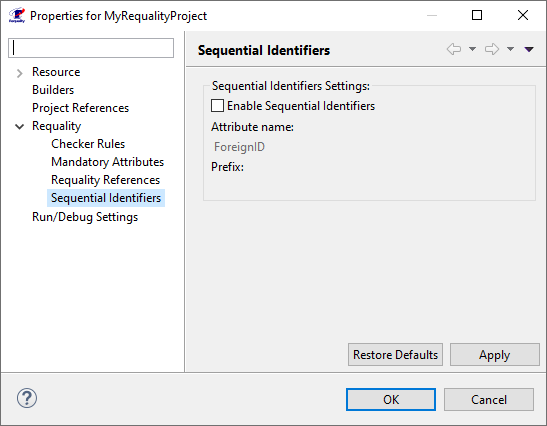Click the ForeignID attribute name field
This screenshot has height=426, width=547.
239,147
